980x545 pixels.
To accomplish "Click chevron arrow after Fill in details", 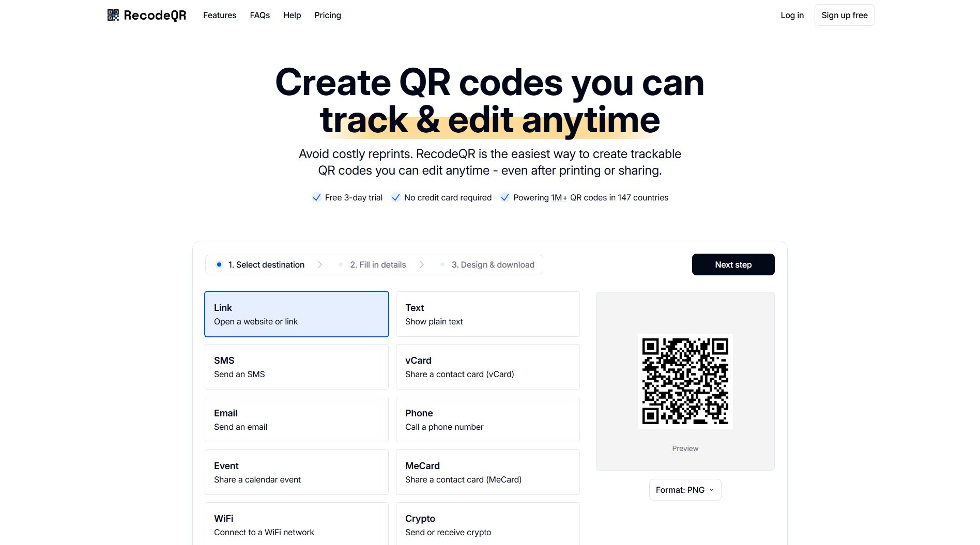I will pos(422,264).
